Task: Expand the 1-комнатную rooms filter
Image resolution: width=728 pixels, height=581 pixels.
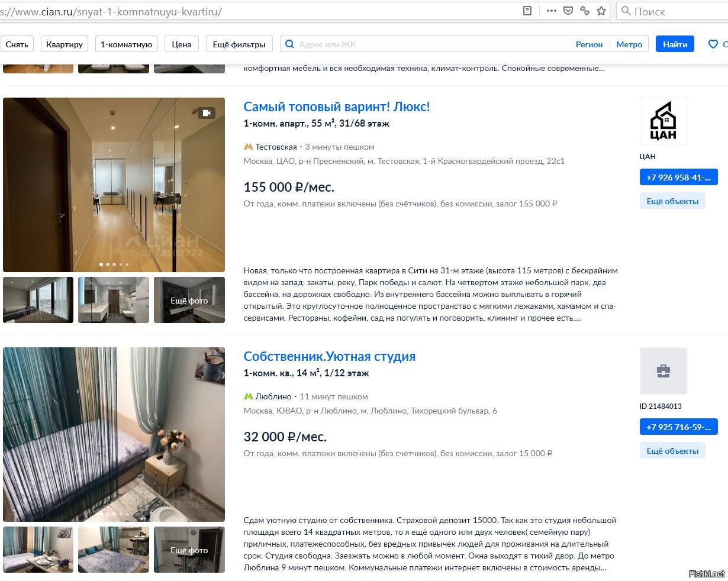Action: coord(126,44)
